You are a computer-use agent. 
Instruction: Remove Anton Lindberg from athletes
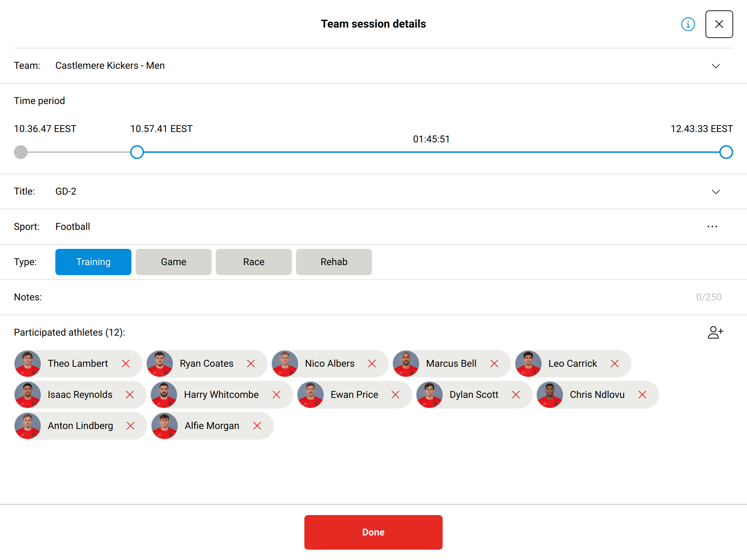click(x=131, y=426)
